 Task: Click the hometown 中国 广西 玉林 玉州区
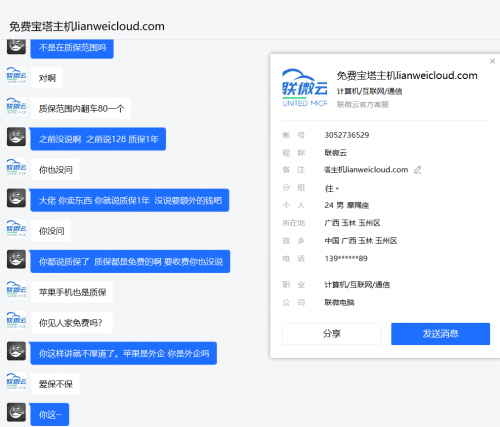tap(361, 241)
